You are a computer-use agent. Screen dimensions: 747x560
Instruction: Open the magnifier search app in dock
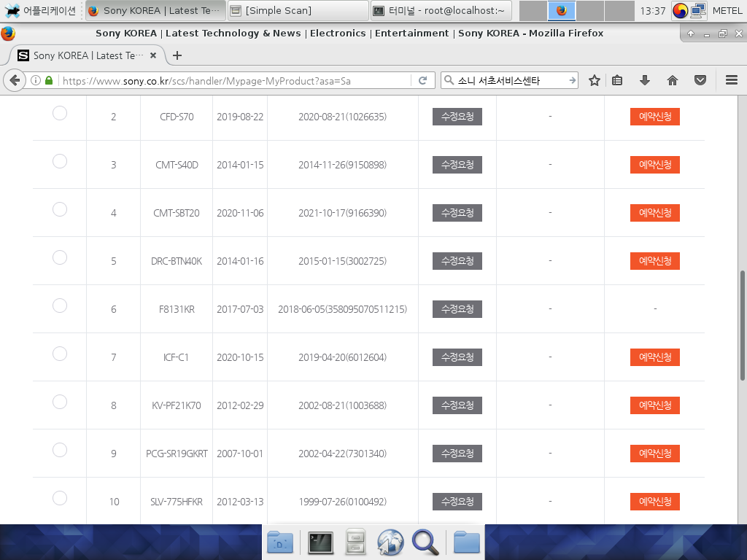point(425,542)
